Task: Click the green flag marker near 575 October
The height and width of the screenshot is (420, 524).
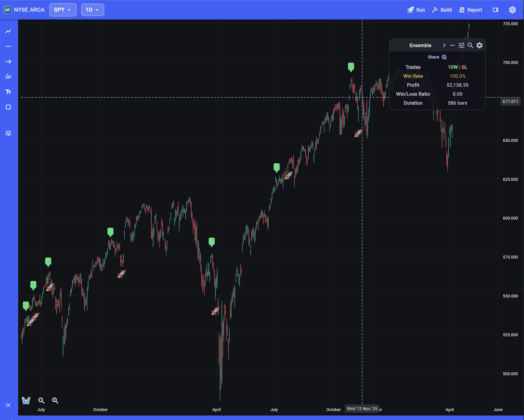Action: point(110,232)
